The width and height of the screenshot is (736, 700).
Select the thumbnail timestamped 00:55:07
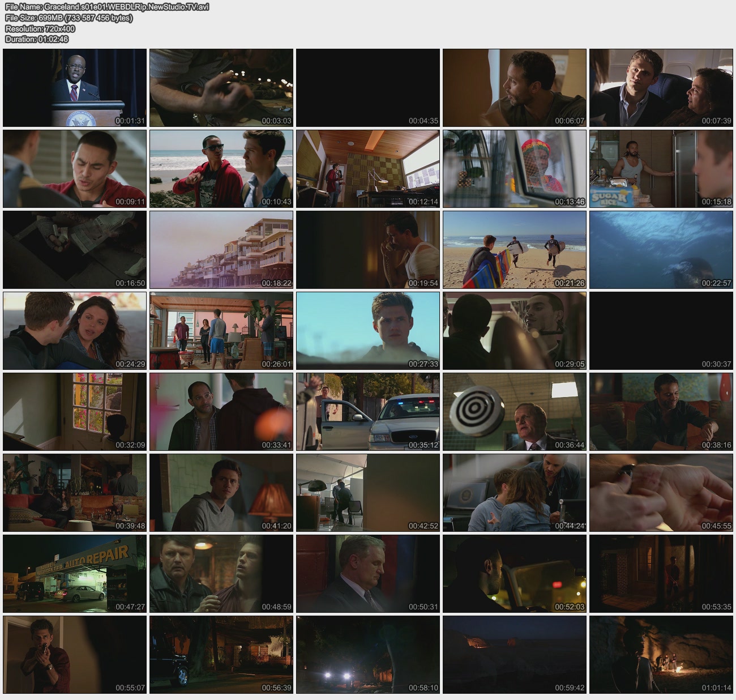click(75, 654)
